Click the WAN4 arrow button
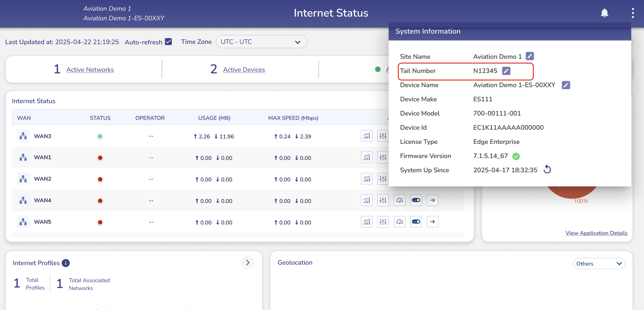Screen dimensions: 644x310 coord(432,200)
